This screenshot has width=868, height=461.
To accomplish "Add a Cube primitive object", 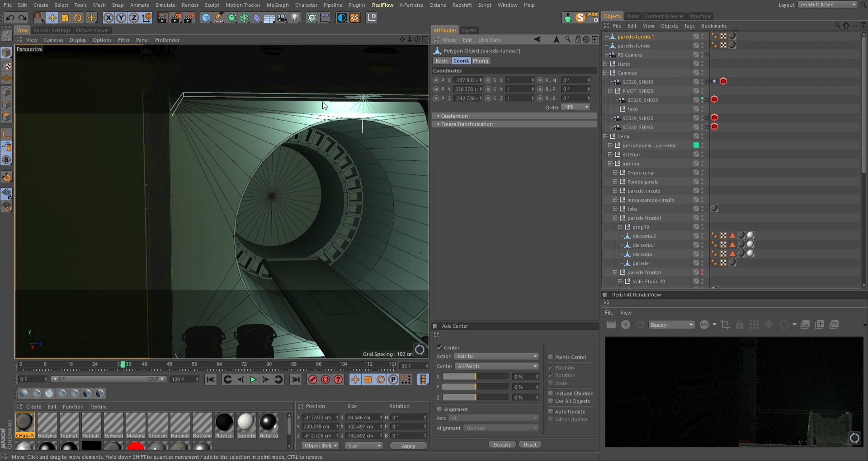I will [x=206, y=18].
